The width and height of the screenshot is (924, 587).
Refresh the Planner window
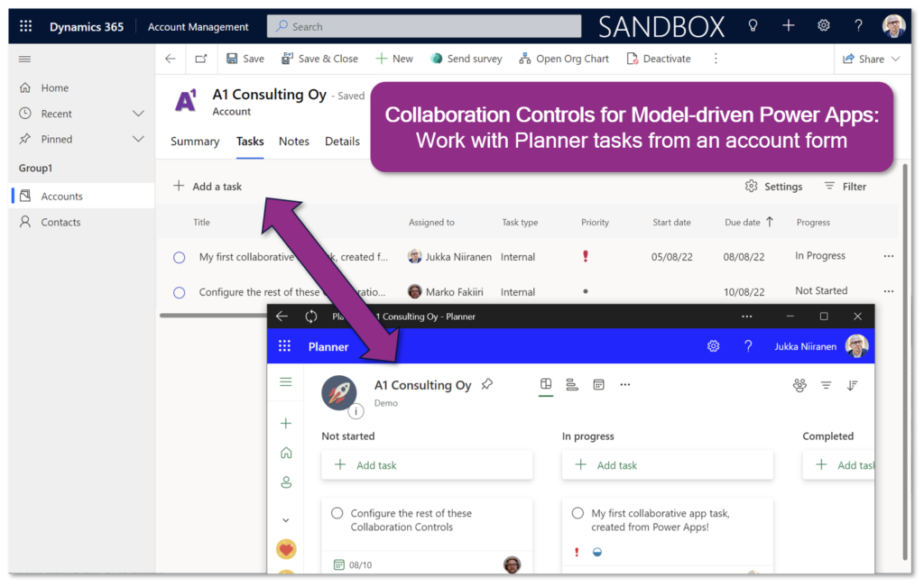pos(311,316)
